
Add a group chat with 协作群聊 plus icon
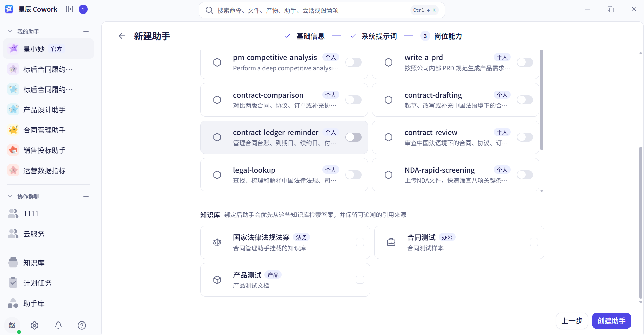click(x=86, y=196)
